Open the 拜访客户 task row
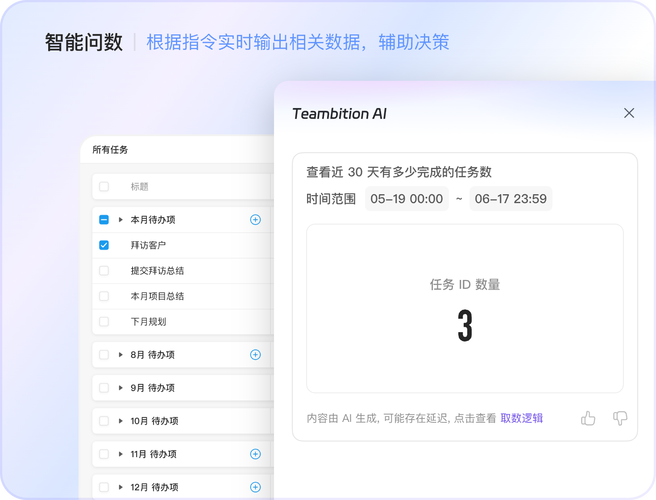This screenshot has width=656, height=500. [x=182, y=245]
